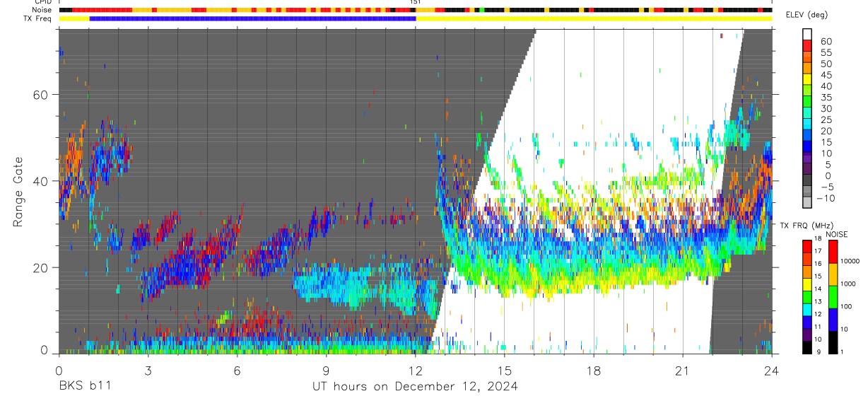The width and height of the screenshot is (868, 401).
Task: Click the TX FRQ legend value 18
Action: (819, 240)
